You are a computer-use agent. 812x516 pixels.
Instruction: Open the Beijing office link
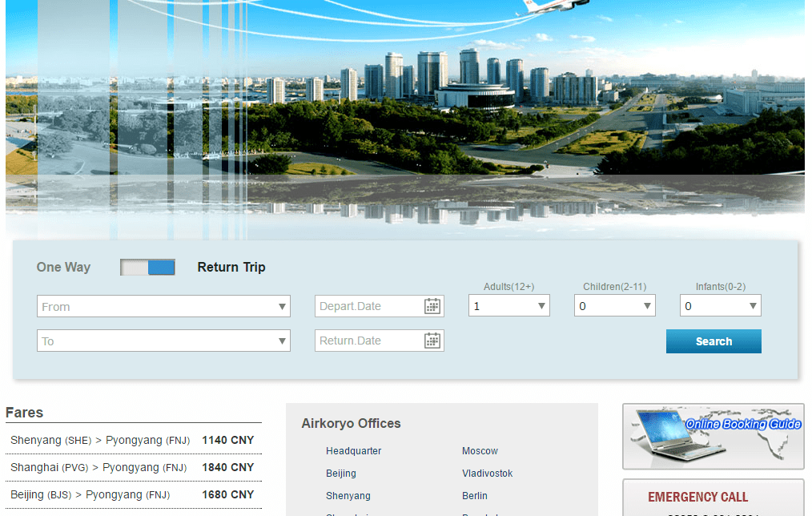(x=341, y=474)
